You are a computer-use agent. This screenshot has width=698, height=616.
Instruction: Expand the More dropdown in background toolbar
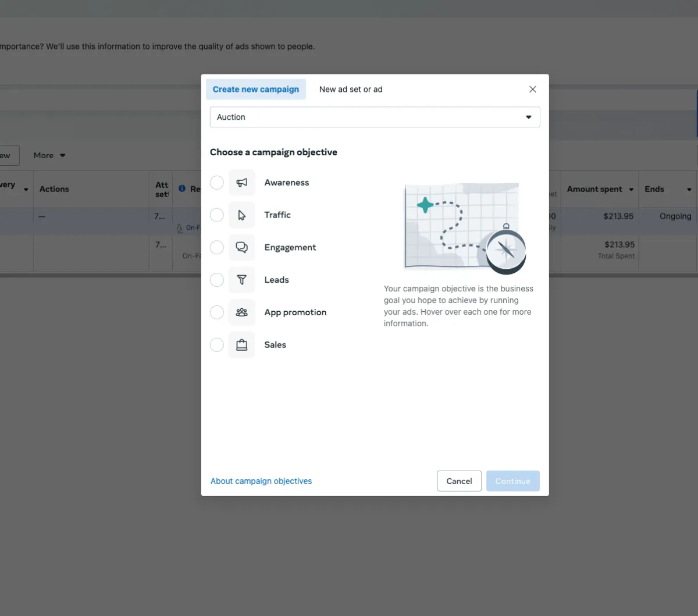49,155
